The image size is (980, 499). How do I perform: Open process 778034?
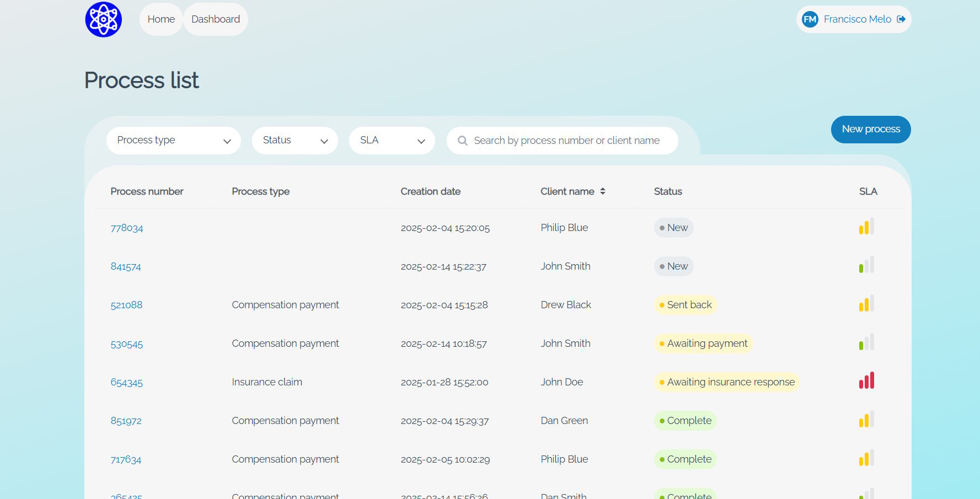pos(126,227)
